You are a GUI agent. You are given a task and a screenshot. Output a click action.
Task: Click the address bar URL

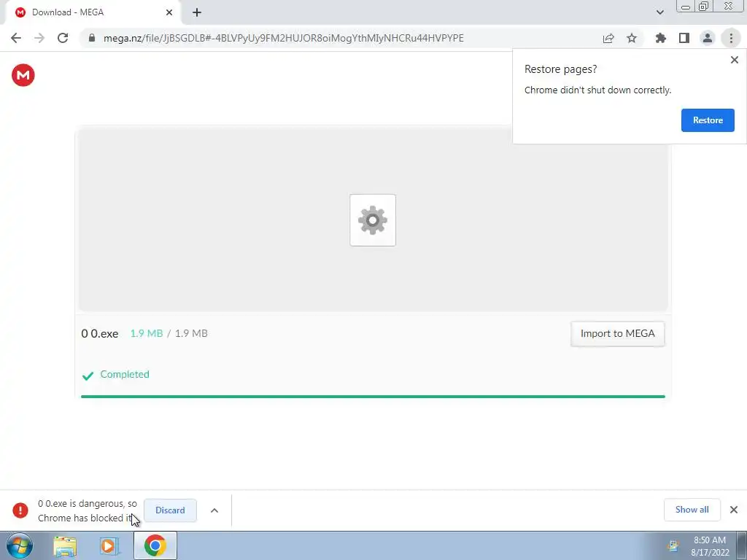(284, 38)
